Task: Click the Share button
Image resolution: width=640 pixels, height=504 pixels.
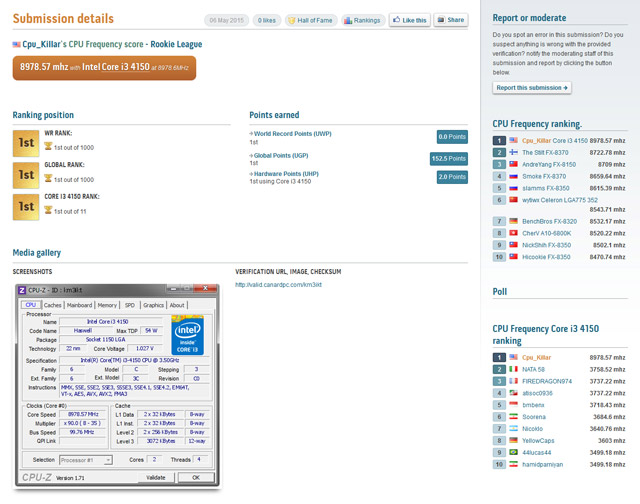Action: pyautogui.click(x=451, y=20)
